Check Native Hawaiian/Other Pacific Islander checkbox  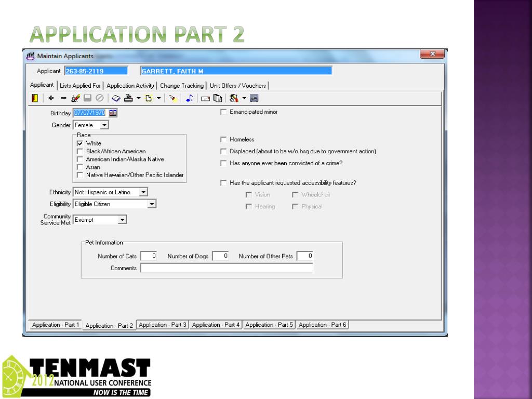80,175
